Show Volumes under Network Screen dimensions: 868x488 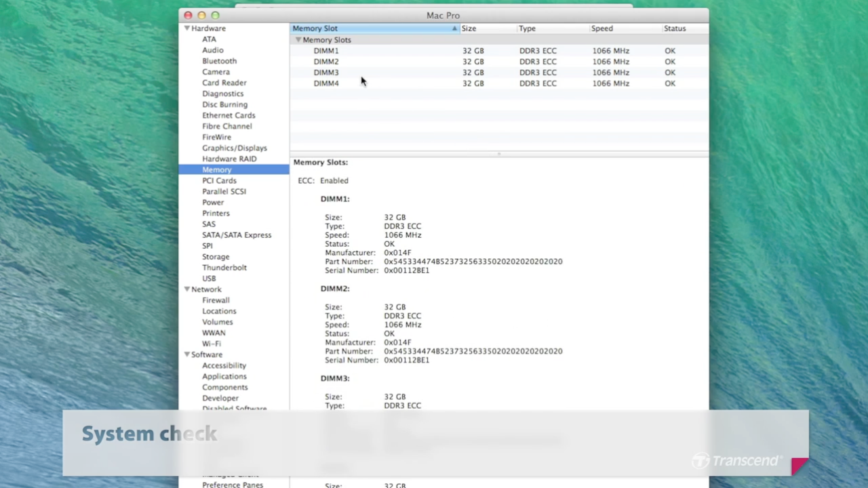[x=217, y=322]
